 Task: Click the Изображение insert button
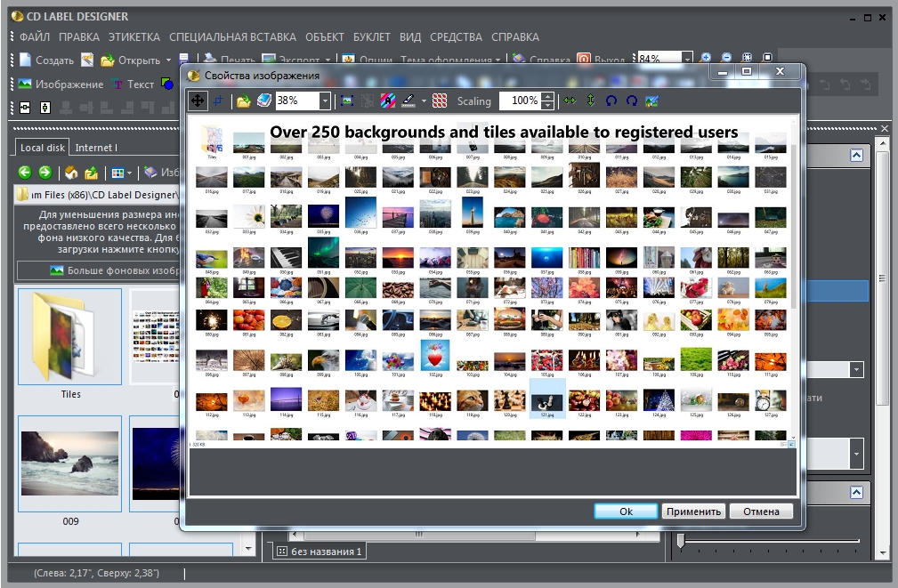click(x=61, y=85)
